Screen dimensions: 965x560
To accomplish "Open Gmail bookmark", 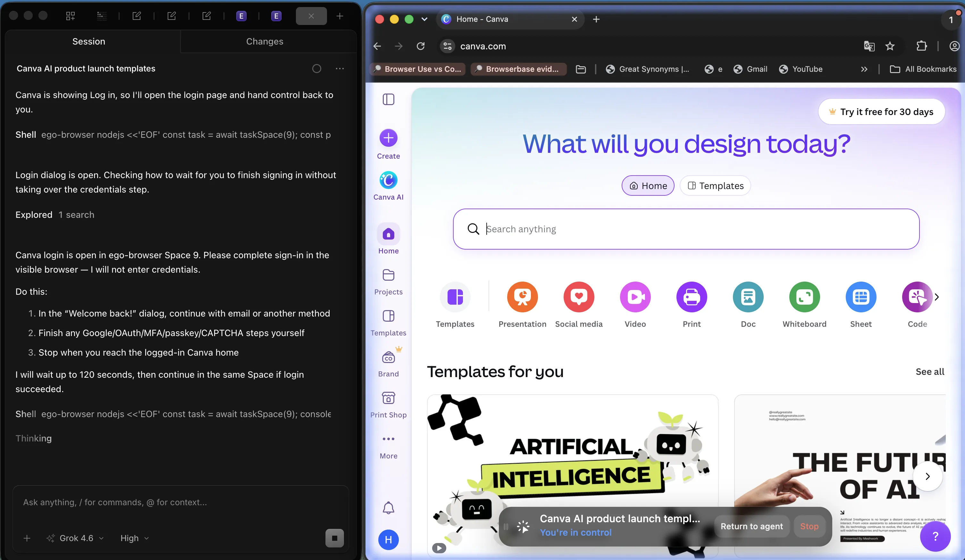I will 751,69.
